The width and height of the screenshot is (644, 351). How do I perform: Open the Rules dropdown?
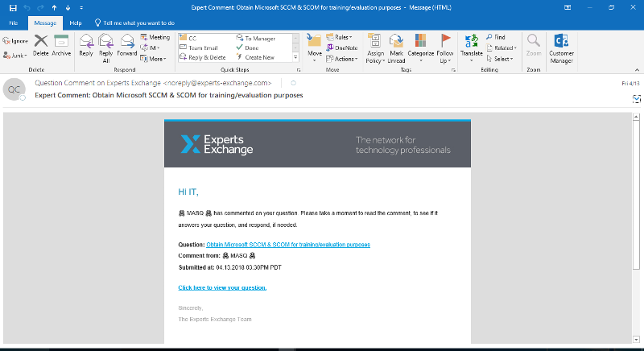pyautogui.click(x=339, y=37)
